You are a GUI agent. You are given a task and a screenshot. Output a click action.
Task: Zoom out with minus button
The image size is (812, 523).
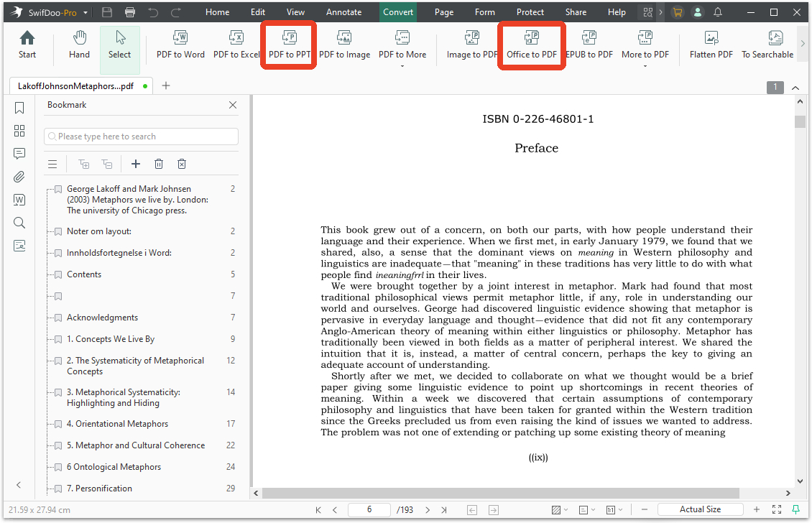click(645, 509)
